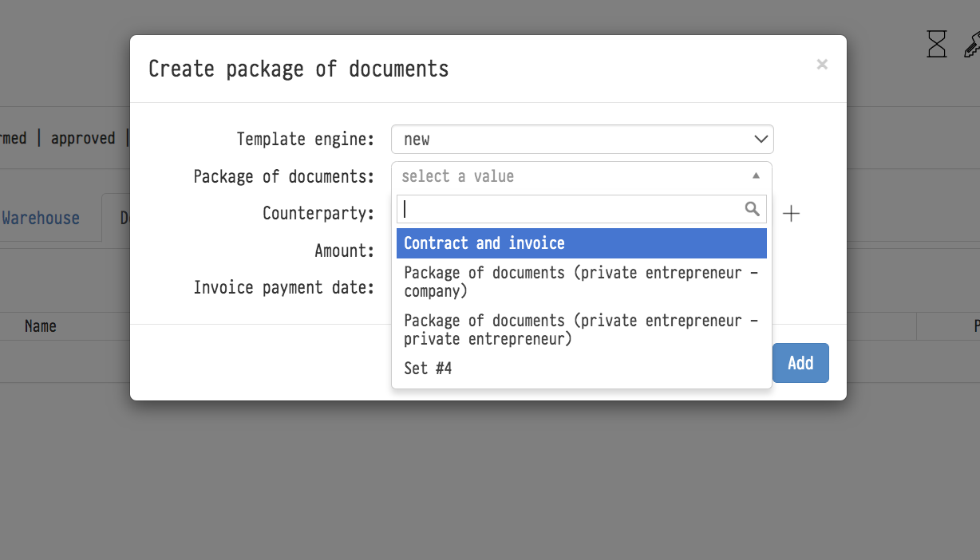Image resolution: width=980 pixels, height=560 pixels.
Task: Click the arrow on the Package of documents field
Action: (x=756, y=176)
